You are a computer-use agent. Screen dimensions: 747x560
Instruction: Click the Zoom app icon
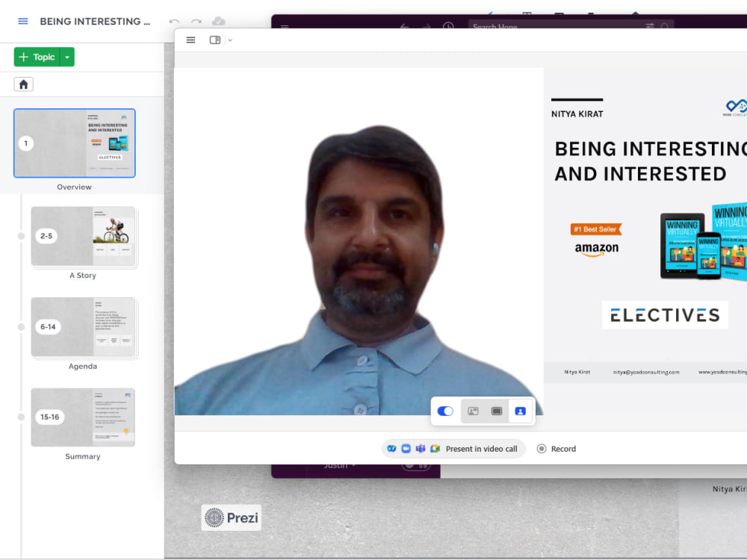[x=406, y=449]
